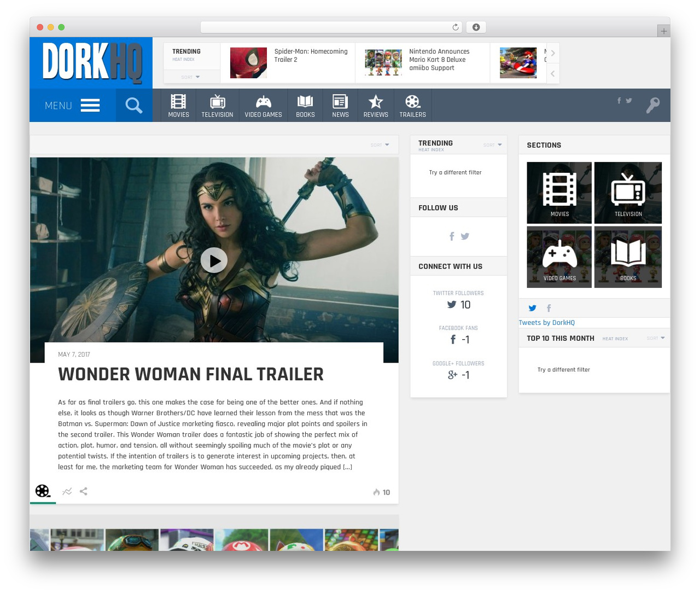Click the Twitter followers count 10

pyautogui.click(x=459, y=305)
